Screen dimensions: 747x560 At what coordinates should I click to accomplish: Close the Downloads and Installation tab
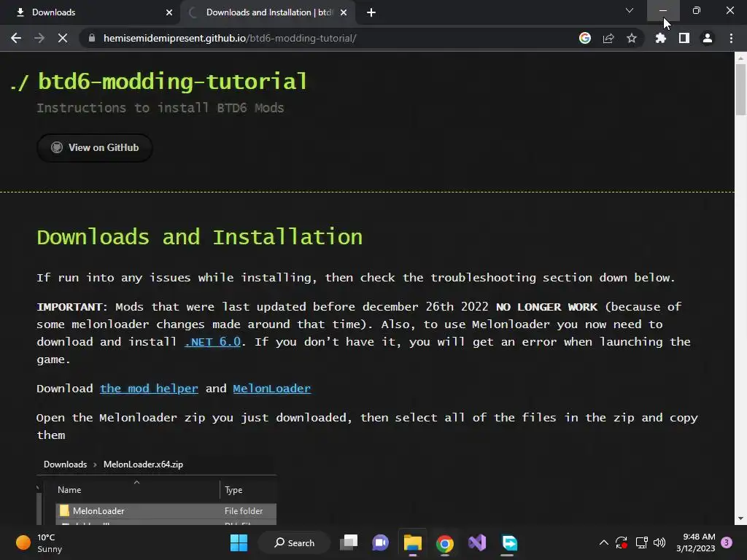[x=344, y=12]
